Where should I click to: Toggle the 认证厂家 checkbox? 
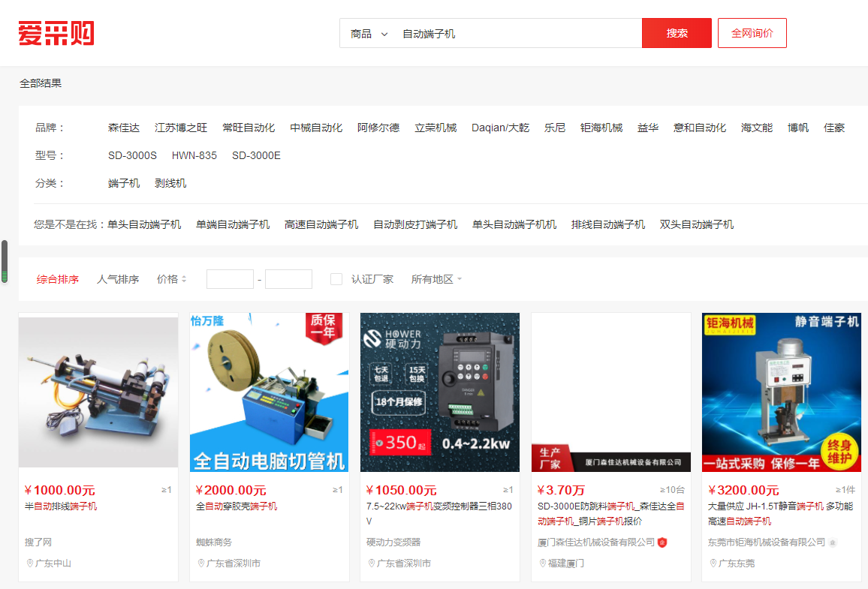point(336,279)
